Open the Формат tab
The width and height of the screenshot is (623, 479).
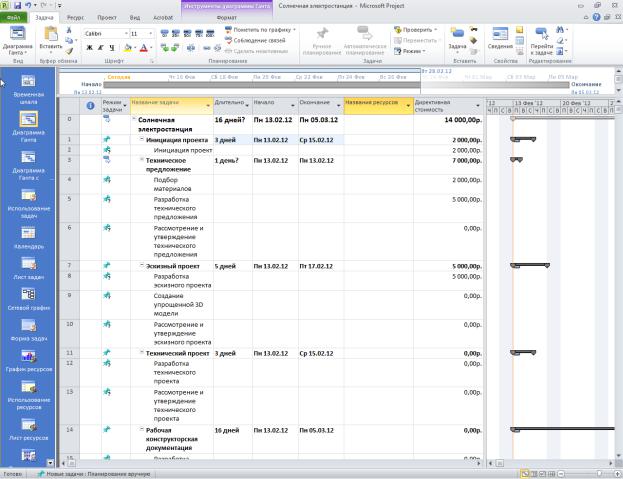point(226,17)
